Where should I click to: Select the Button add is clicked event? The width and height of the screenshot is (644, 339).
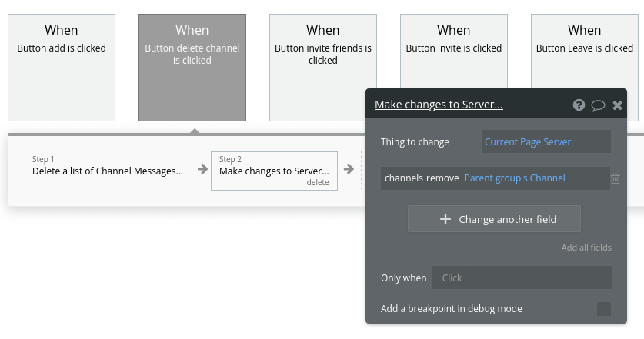click(x=62, y=68)
